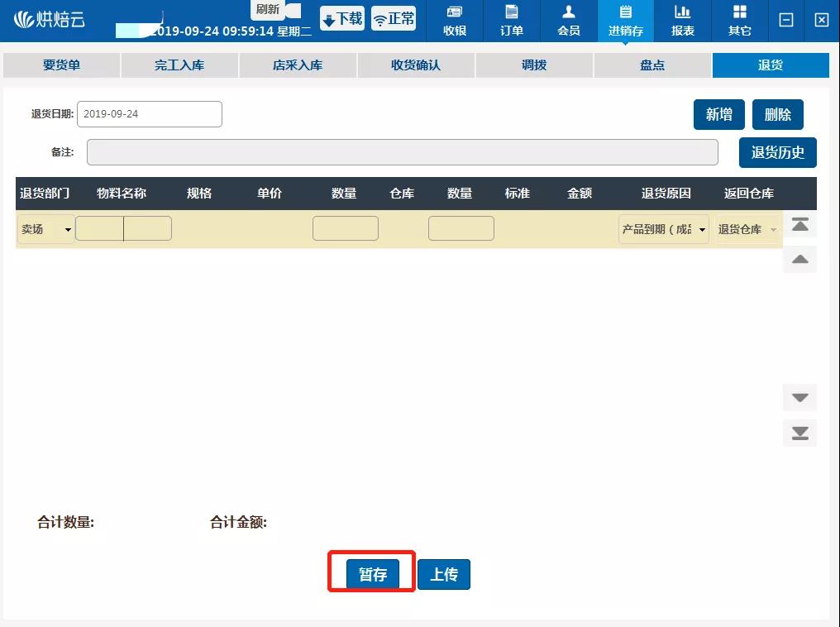Check network status via 正常 indicator
The height and width of the screenshot is (627, 840).
[x=394, y=17]
